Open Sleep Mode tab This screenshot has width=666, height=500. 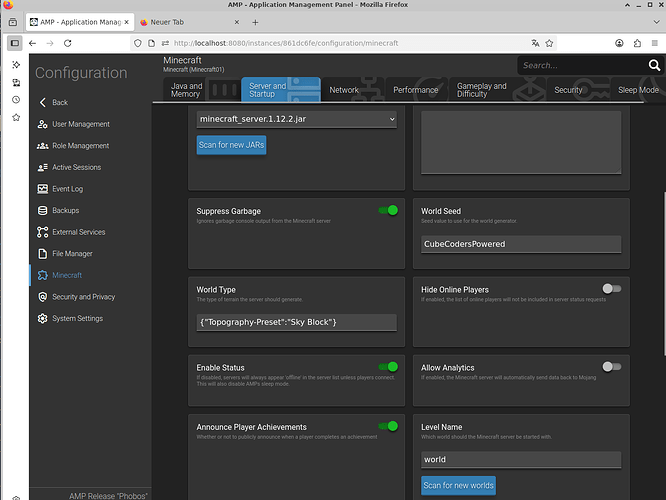click(638, 90)
